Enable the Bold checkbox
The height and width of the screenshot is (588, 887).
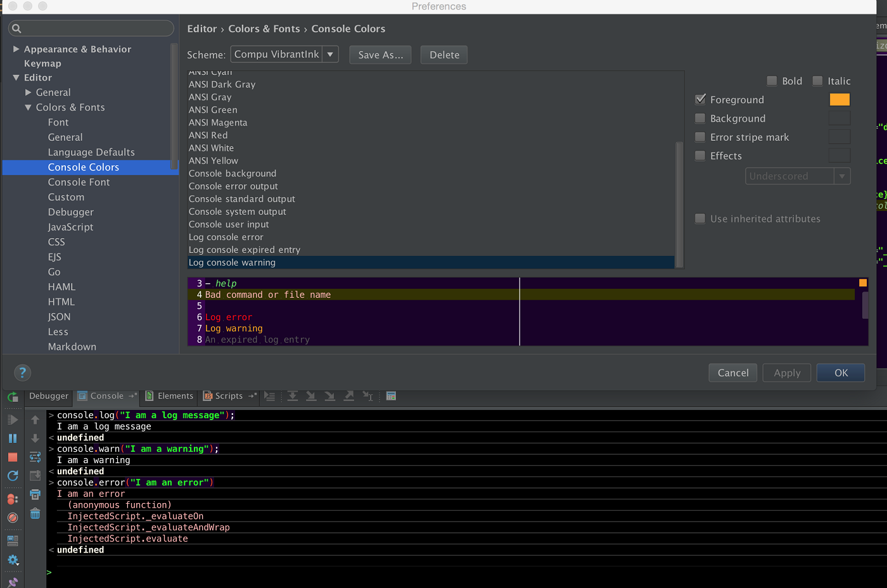pos(772,81)
